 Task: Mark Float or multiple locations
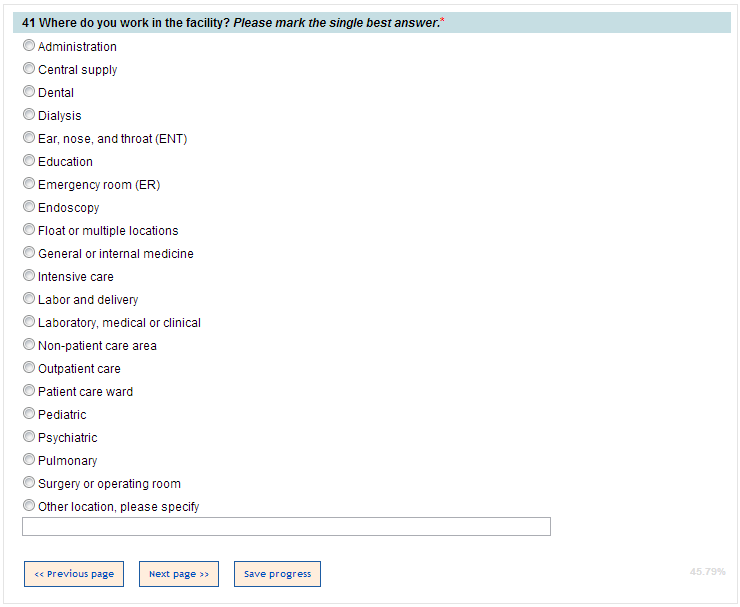(x=29, y=230)
